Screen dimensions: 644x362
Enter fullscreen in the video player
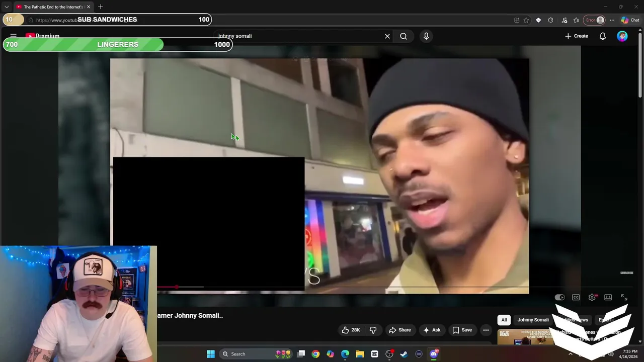point(624,298)
